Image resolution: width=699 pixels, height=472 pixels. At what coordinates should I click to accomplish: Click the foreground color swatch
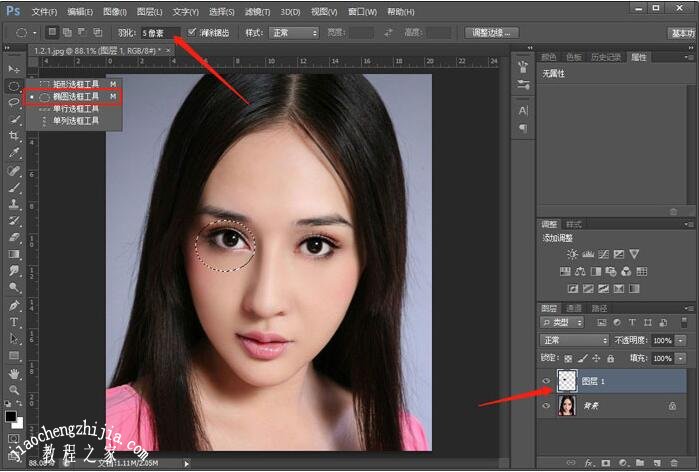pyautogui.click(x=11, y=415)
